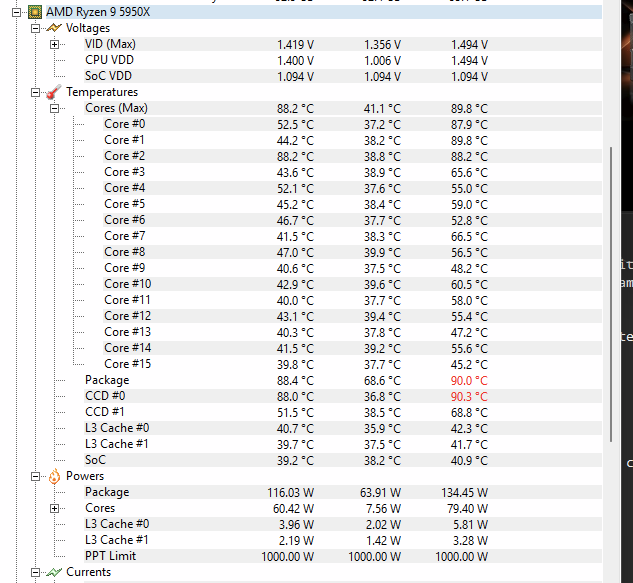
Task: Click the Temperatures thermometer icon
Action: (x=54, y=92)
